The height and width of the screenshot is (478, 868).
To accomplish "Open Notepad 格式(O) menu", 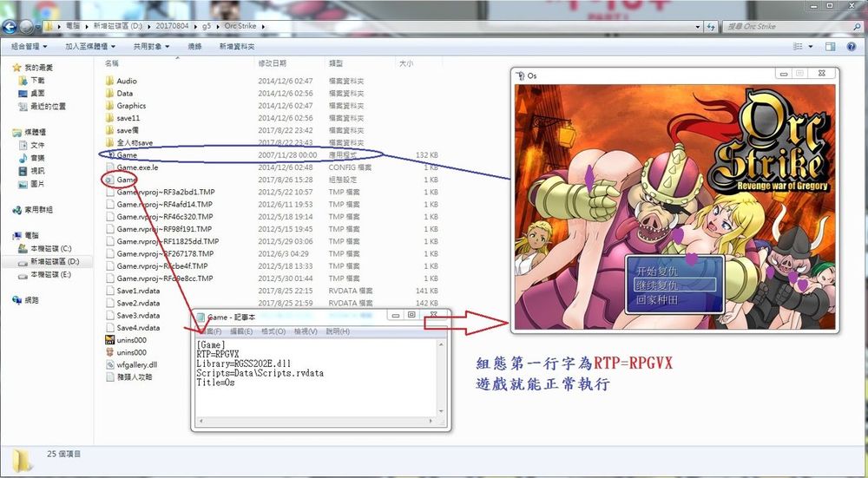I will pos(273,331).
